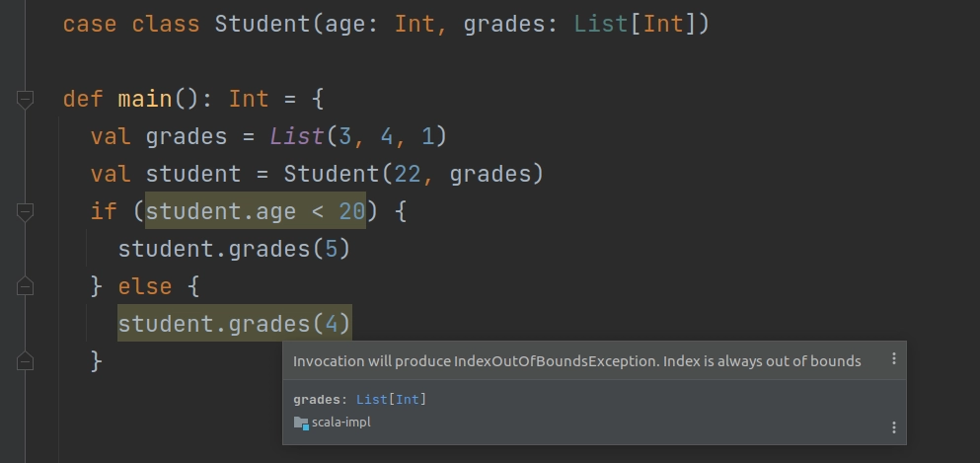
Task: Collapse the else block fold marker
Action: tap(25, 286)
